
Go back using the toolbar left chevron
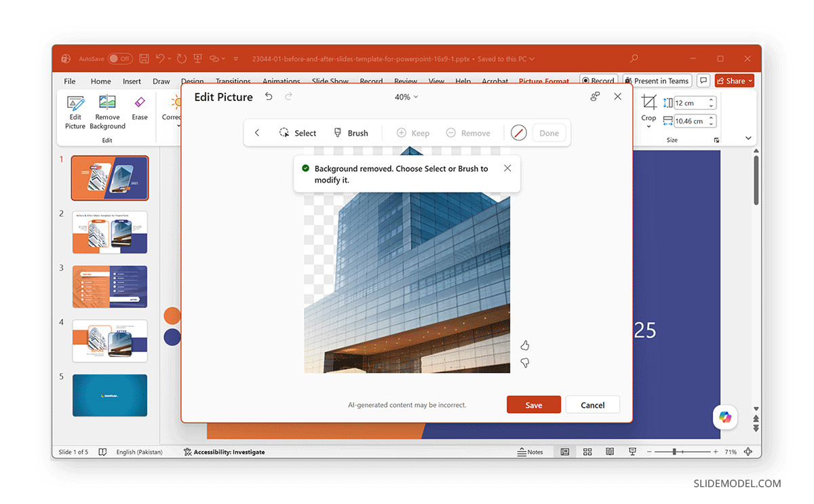pyautogui.click(x=257, y=133)
